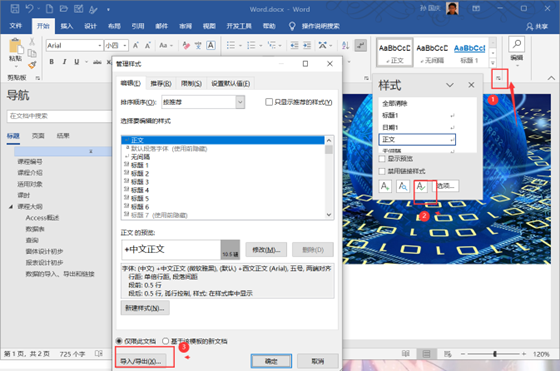Click the Decrease font size icon
This screenshot has width=560, height=371.
(148, 45)
